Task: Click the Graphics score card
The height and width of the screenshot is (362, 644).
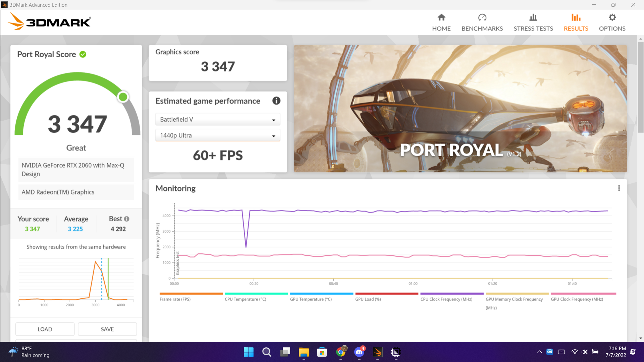Action: pos(218,63)
